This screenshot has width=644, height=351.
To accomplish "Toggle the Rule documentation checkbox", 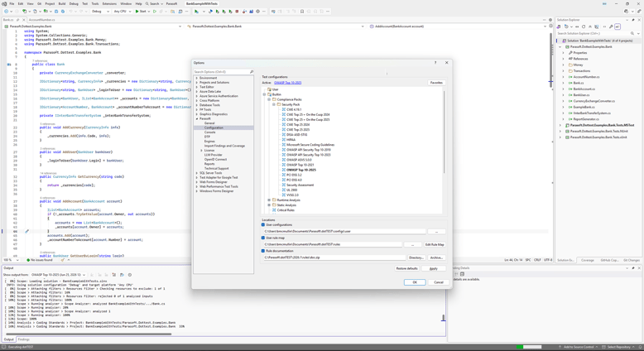I will tap(263, 251).
